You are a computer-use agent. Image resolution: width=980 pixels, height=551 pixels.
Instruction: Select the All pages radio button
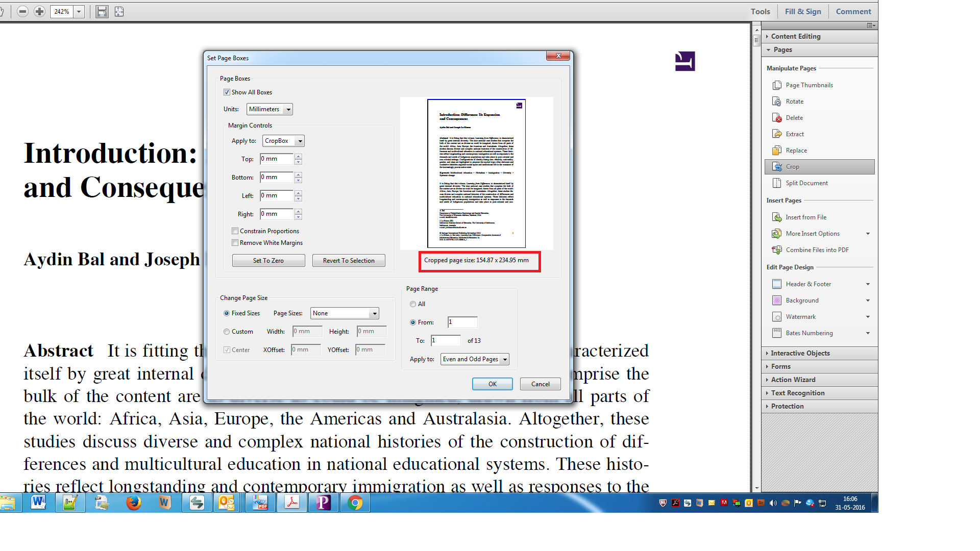point(413,304)
